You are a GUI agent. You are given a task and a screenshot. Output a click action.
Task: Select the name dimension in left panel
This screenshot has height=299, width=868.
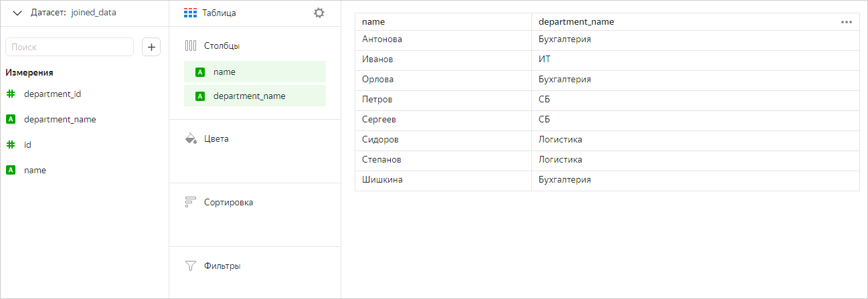pyautogui.click(x=35, y=170)
